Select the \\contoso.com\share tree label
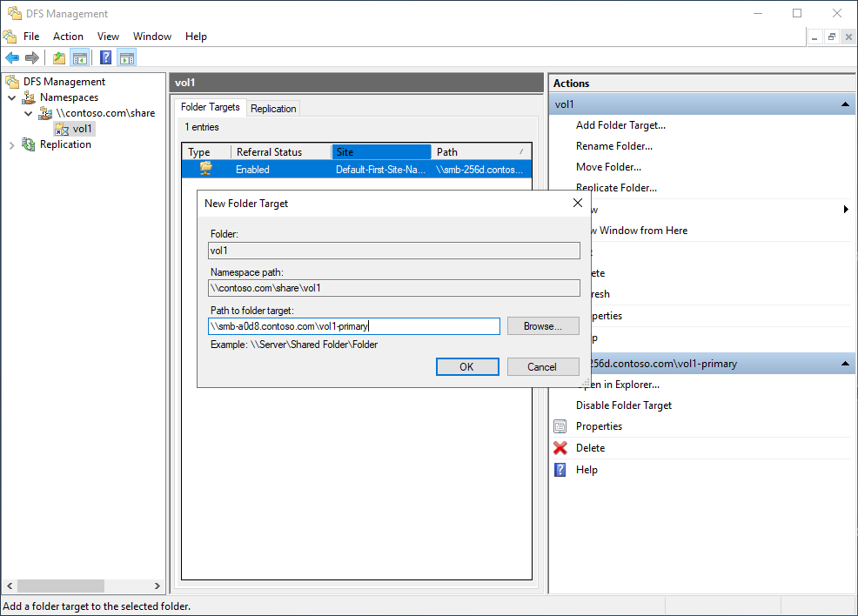The image size is (858, 616). pos(105,113)
